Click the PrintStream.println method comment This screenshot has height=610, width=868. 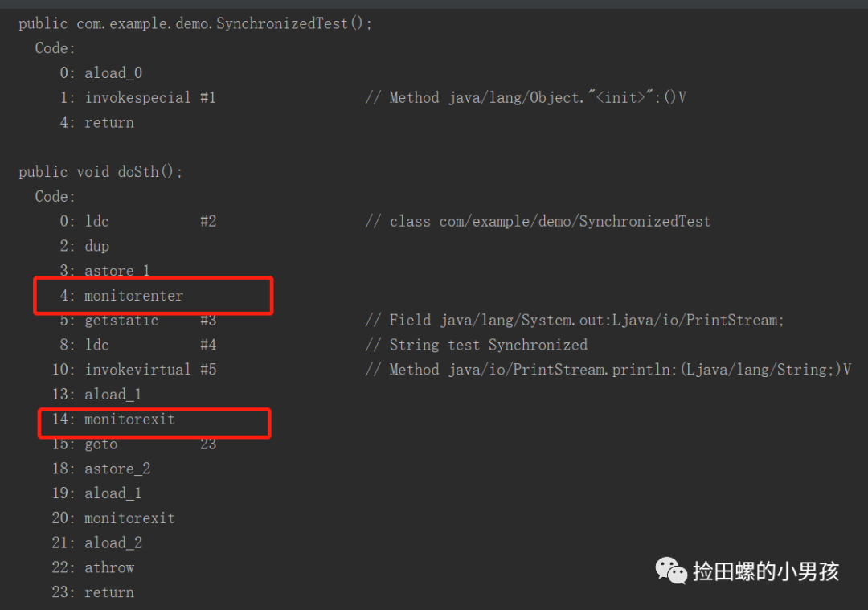pos(608,371)
